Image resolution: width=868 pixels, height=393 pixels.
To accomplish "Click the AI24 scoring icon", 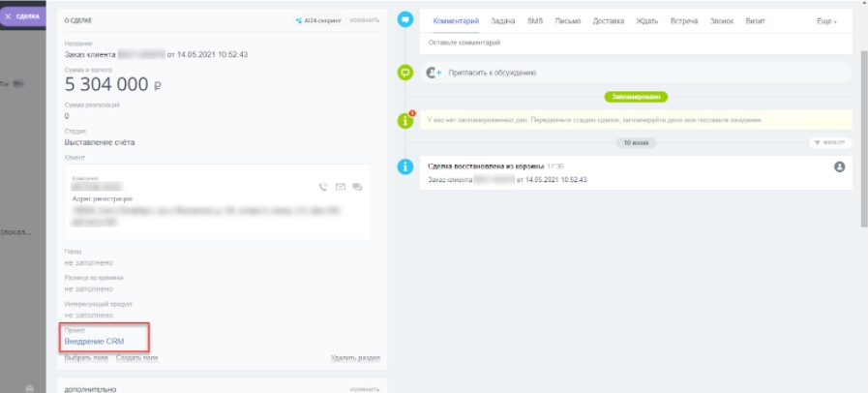I will (x=301, y=20).
